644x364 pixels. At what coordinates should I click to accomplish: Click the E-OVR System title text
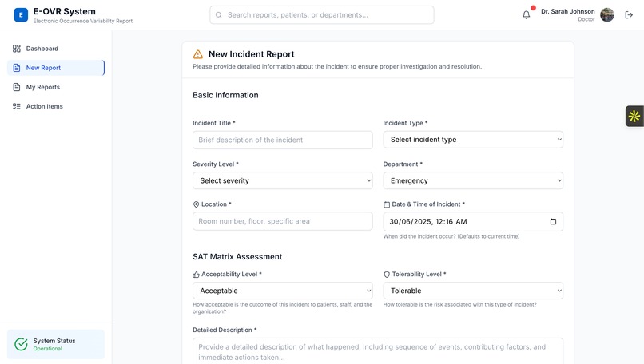64,11
